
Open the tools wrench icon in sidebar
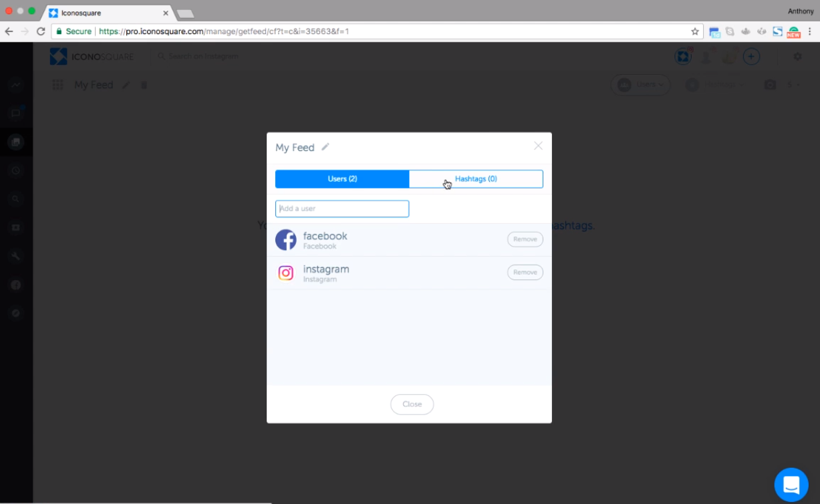pyautogui.click(x=16, y=255)
